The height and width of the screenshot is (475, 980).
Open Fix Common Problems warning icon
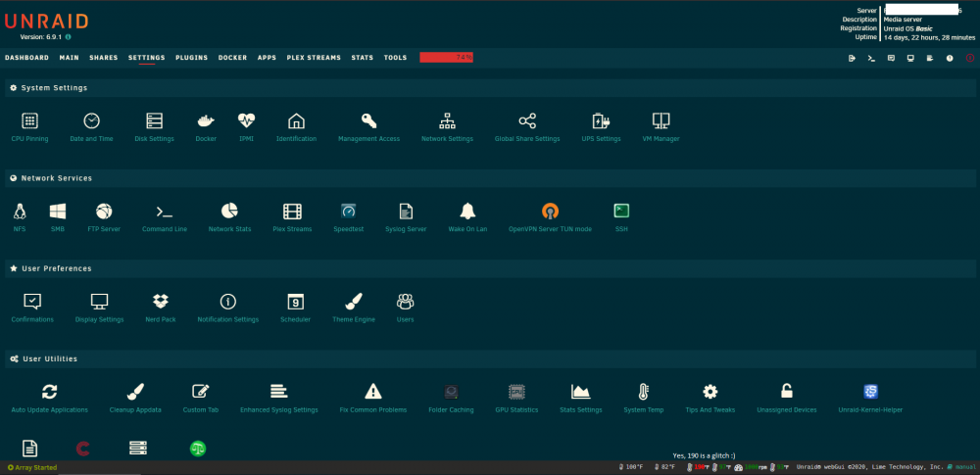coord(373,392)
